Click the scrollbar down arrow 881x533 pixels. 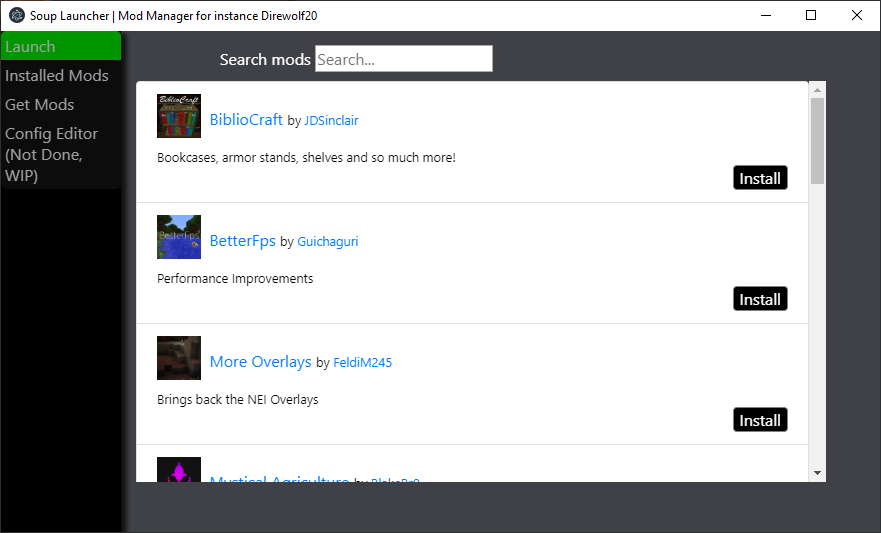click(818, 473)
